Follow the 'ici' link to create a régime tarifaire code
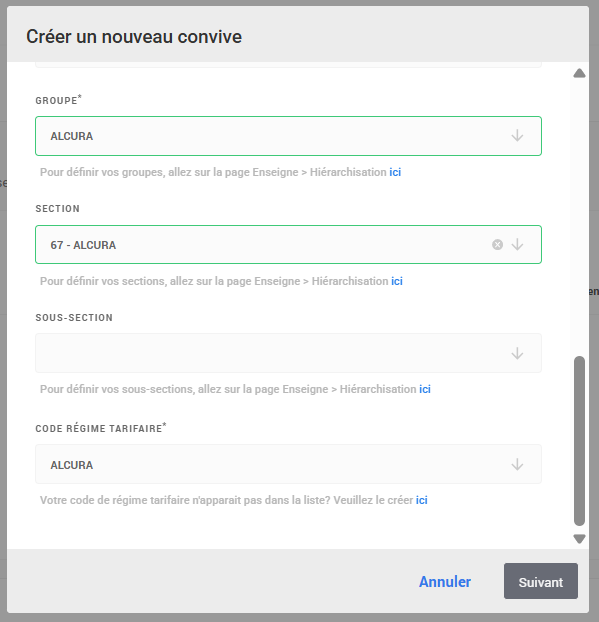The image size is (599, 622). tap(422, 500)
